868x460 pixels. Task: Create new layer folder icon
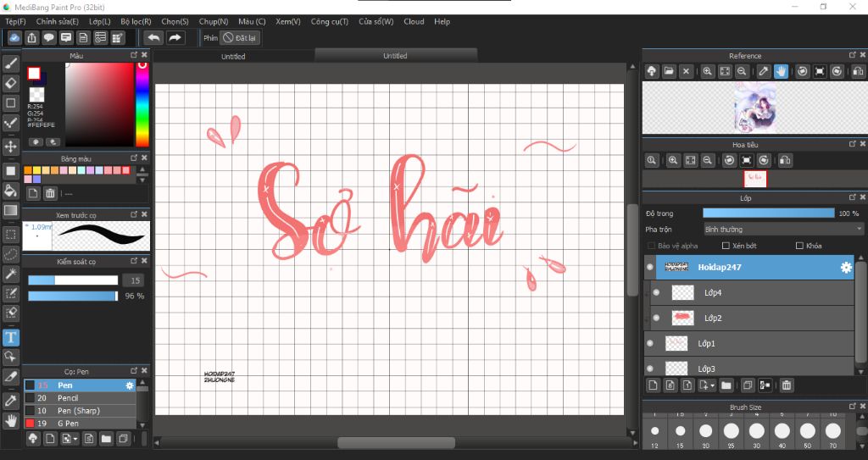click(726, 385)
